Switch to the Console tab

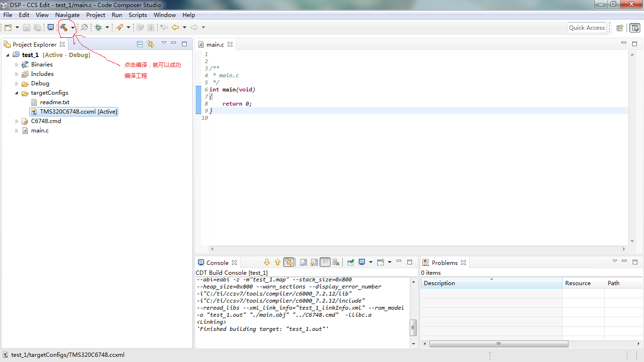tap(217, 263)
